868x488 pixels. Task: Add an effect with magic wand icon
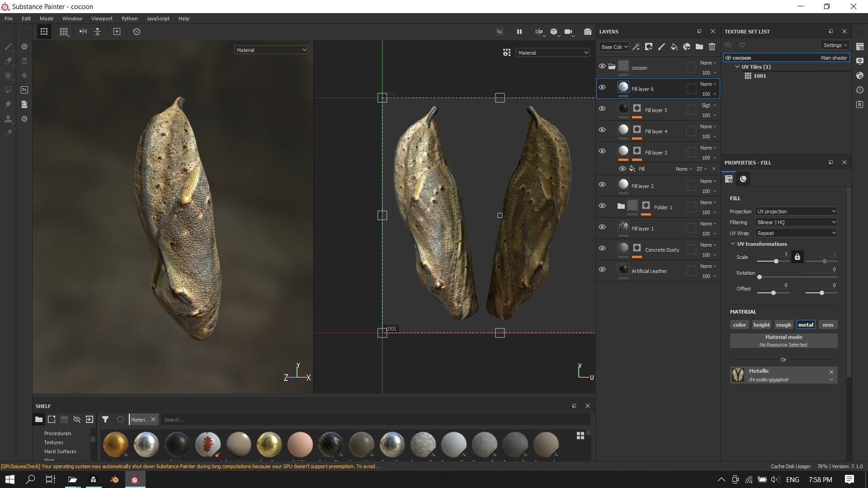(636, 47)
